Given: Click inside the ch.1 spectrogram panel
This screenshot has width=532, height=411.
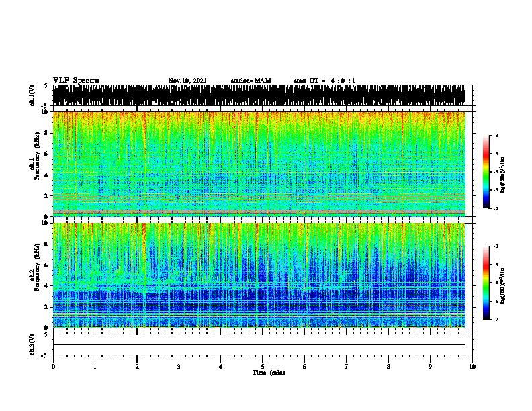Looking at the screenshot, I should pyautogui.click(x=259, y=164).
